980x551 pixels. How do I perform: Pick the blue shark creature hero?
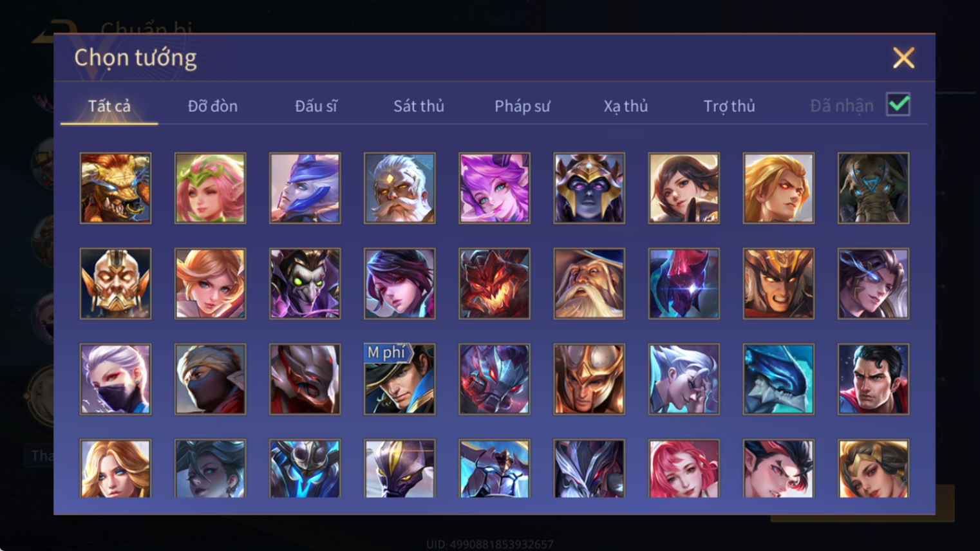pyautogui.click(x=778, y=378)
